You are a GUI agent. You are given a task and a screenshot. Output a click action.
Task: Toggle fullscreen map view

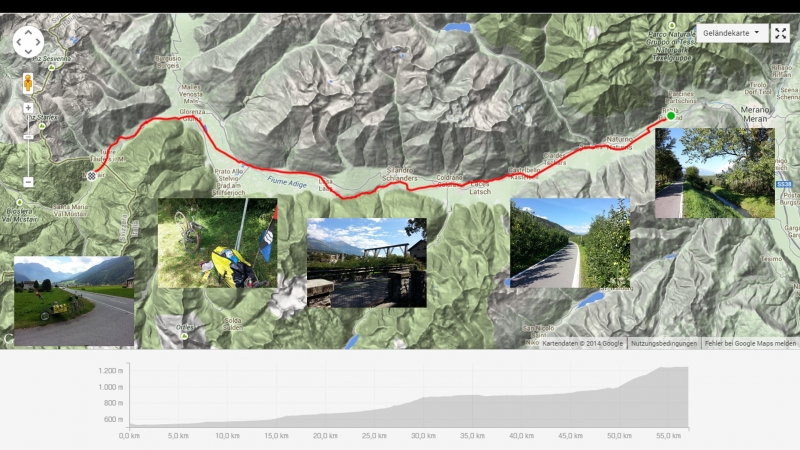[780, 33]
